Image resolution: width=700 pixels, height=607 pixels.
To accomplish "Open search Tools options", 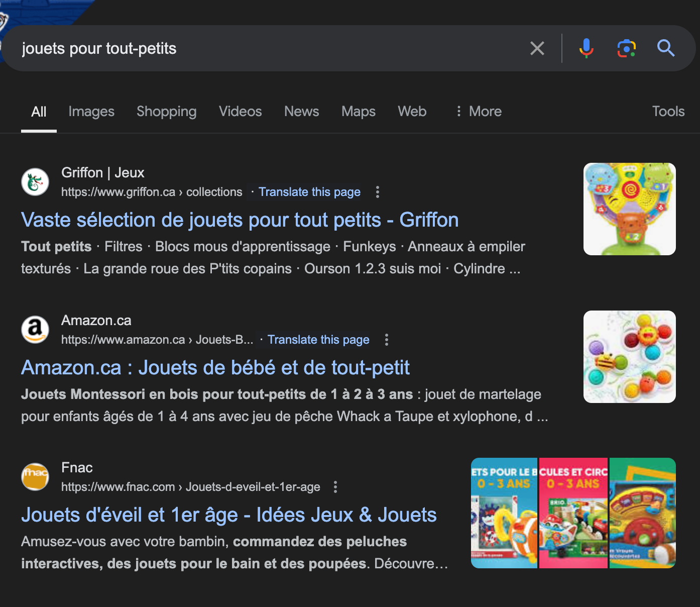I will 668,111.
